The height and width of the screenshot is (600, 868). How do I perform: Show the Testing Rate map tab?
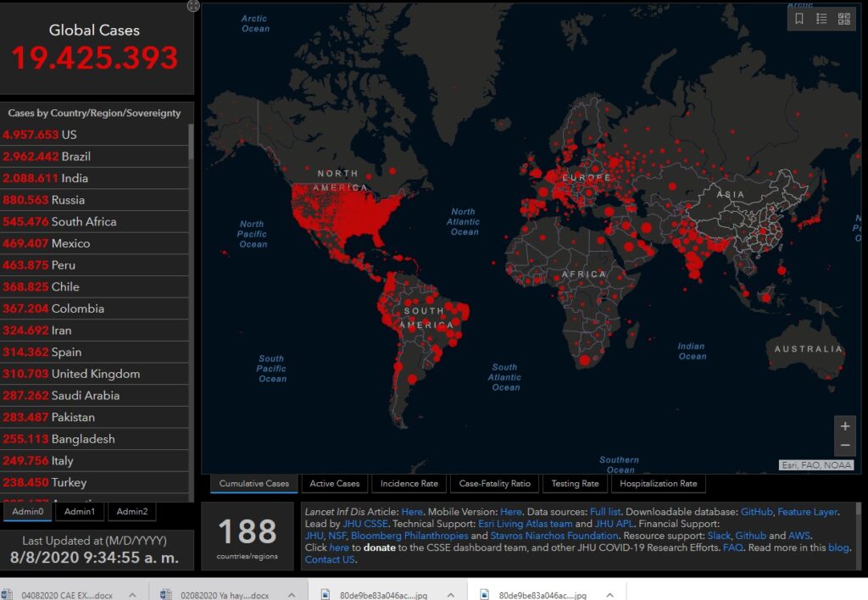point(575,484)
